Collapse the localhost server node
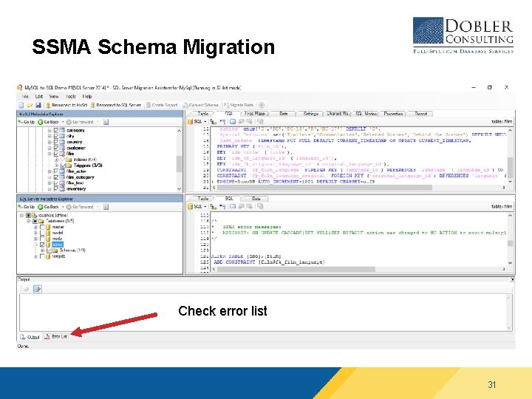This screenshot has width=532, height=399. click(21, 215)
